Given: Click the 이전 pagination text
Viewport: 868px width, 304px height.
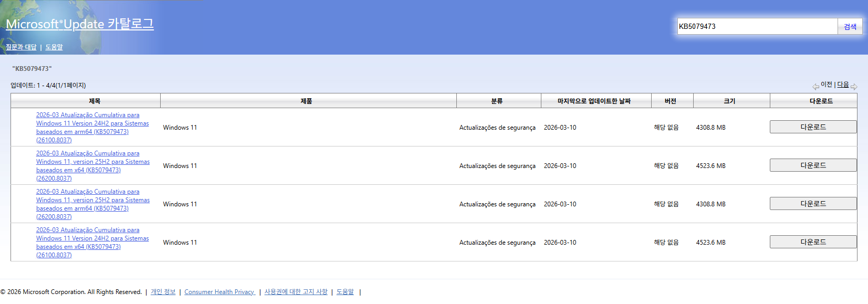Looking at the screenshot, I should pos(827,85).
